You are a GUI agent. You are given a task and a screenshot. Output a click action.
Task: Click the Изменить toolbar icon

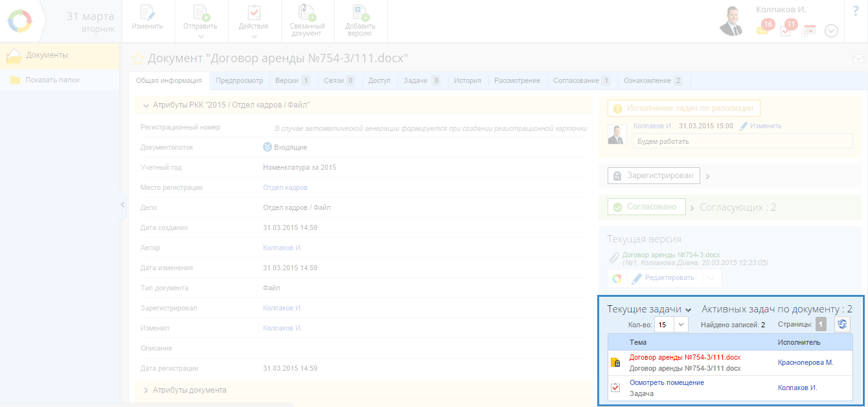tap(147, 14)
